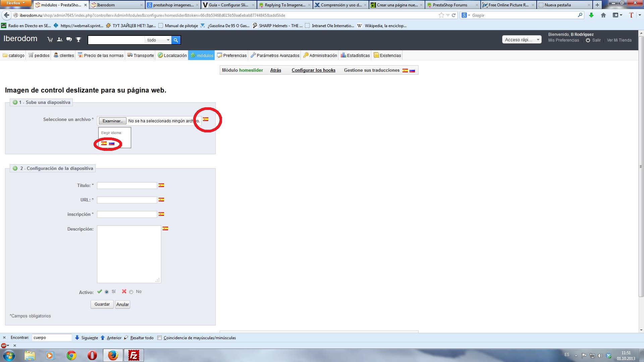The image size is (644, 362).
Task: Collapse section 1 Sube una diapositiva
Action: point(15,102)
